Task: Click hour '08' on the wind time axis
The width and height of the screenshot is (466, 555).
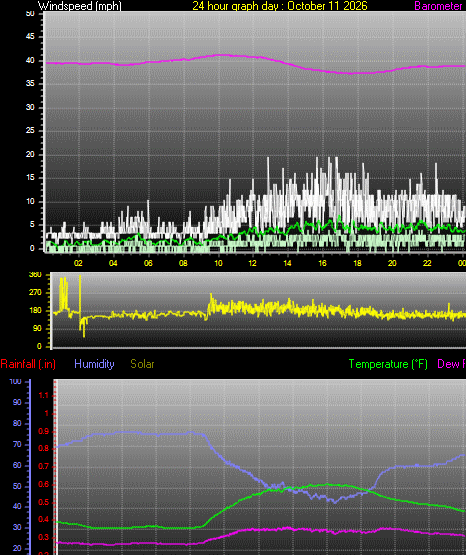Action: [x=183, y=263]
